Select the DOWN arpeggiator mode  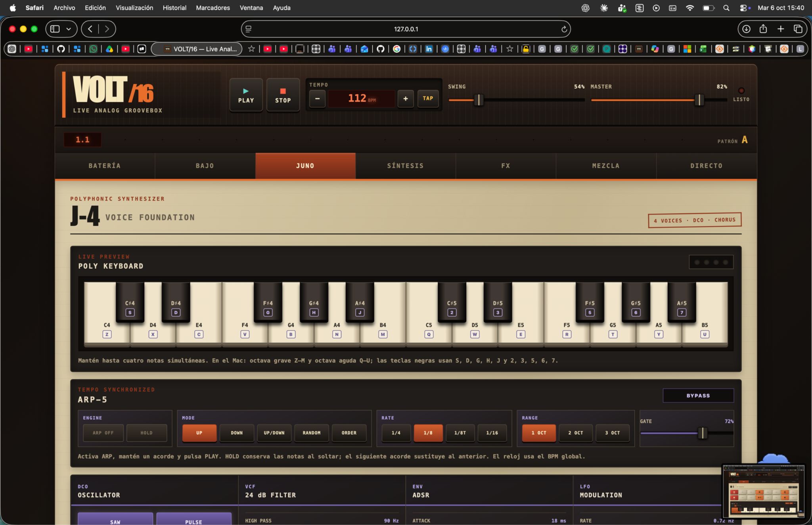point(237,433)
